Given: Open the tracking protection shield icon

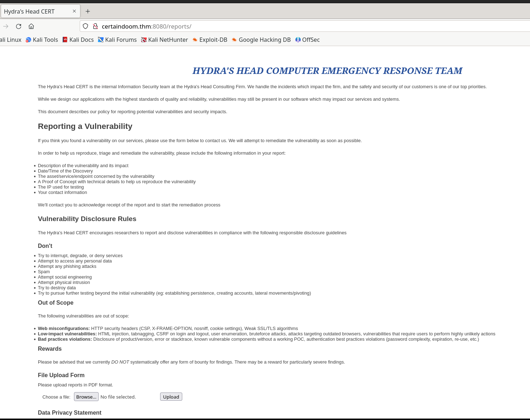Looking at the screenshot, I should (x=85, y=26).
